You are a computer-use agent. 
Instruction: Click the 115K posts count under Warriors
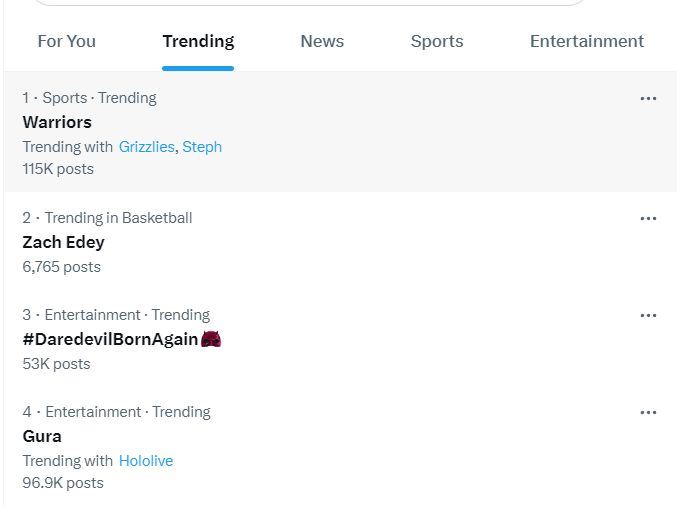coord(58,169)
